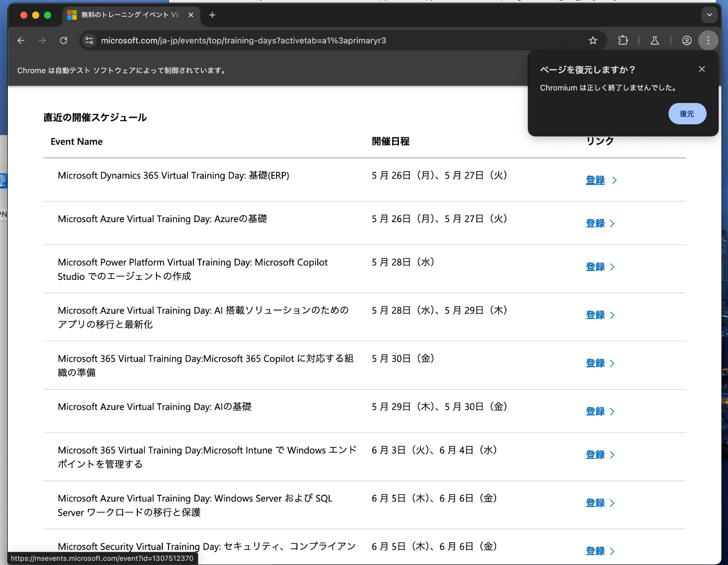This screenshot has height=565, width=728.
Task: Register for AI 搭載ソリューション Azure event
Action: (595, 315)
